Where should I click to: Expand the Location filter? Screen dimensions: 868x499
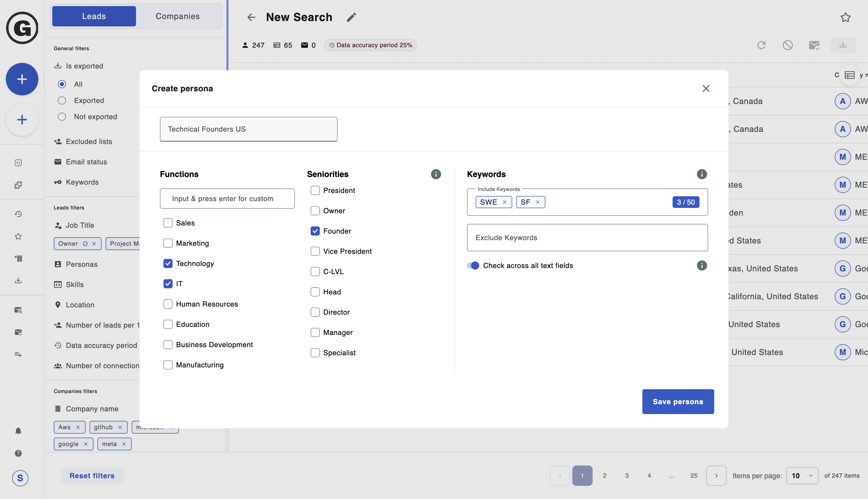pos(80,305)
